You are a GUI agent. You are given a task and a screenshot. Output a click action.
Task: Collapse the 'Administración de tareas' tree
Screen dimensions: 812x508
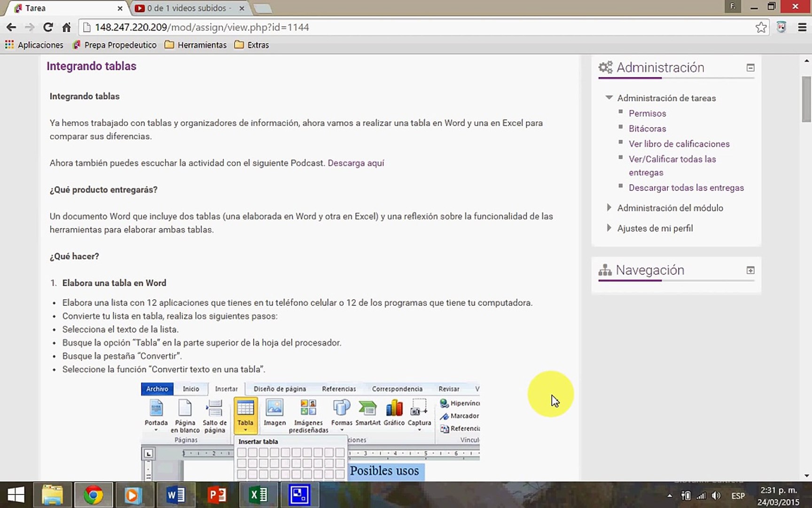(609, 97)
